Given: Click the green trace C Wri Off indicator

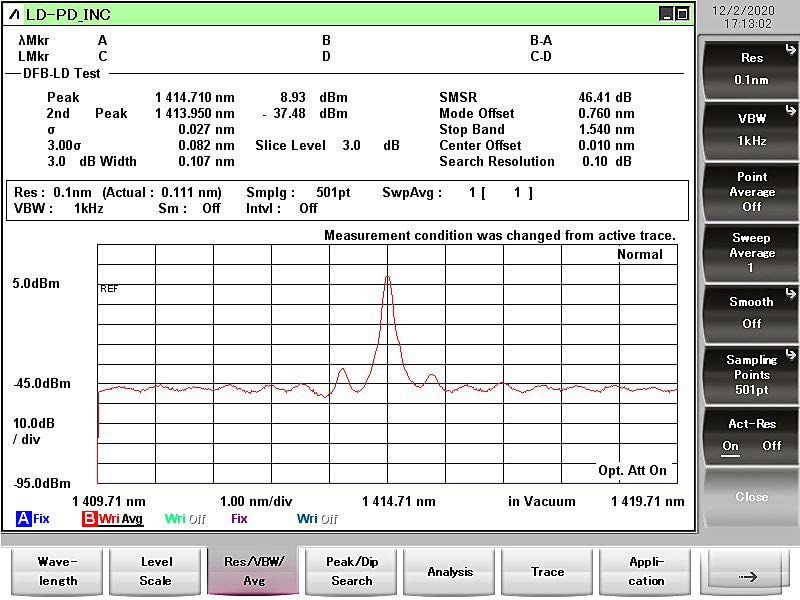Looking at the screenshot, I should (185, 519).
